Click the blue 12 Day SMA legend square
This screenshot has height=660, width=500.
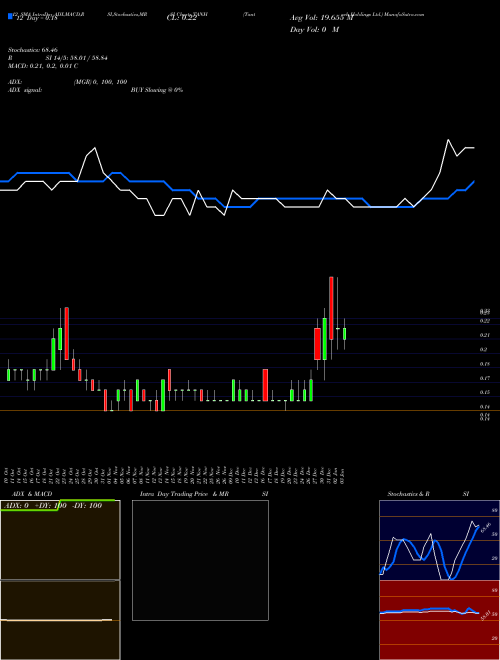tap(11, 16)
